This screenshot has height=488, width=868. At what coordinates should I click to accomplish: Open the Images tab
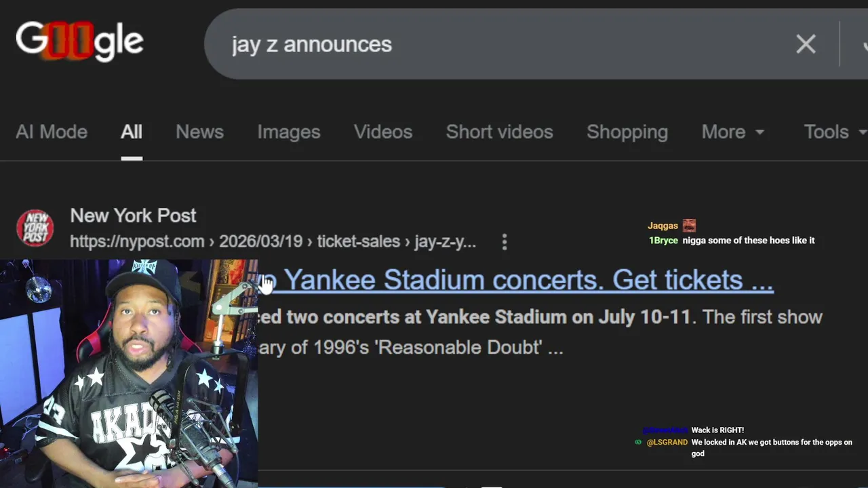pyautogui.click(x=289, y=132)
